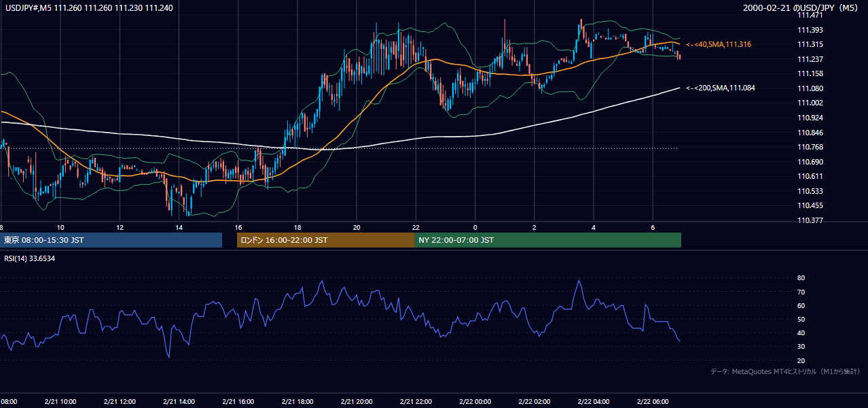Click the bottom time label 2/22 04:00
868x408 pixels.
tap(593, 401)
